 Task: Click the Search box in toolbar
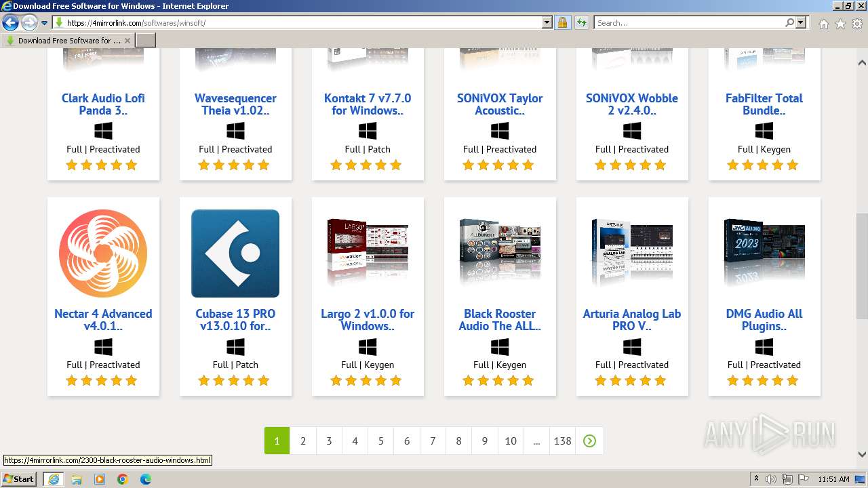(690, 23)
